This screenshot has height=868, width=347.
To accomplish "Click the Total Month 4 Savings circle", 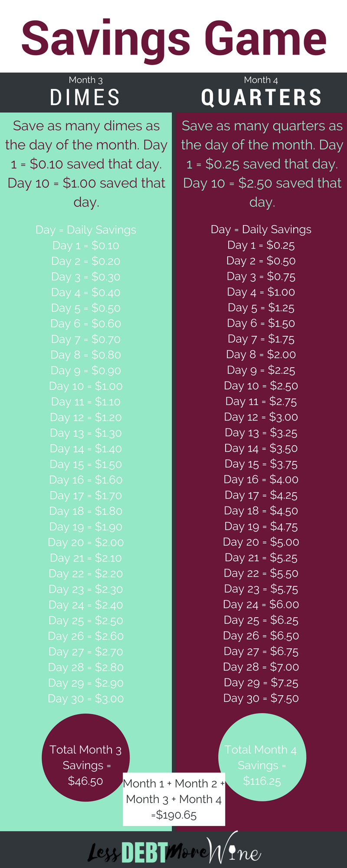I will 262,758.
